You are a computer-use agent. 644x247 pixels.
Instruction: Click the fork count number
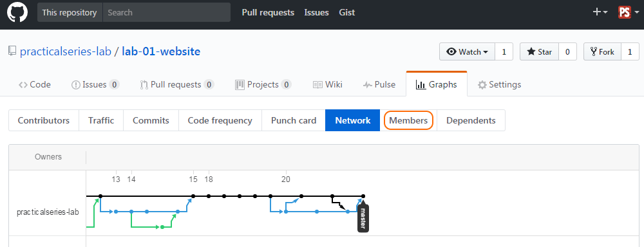point(630,51)
